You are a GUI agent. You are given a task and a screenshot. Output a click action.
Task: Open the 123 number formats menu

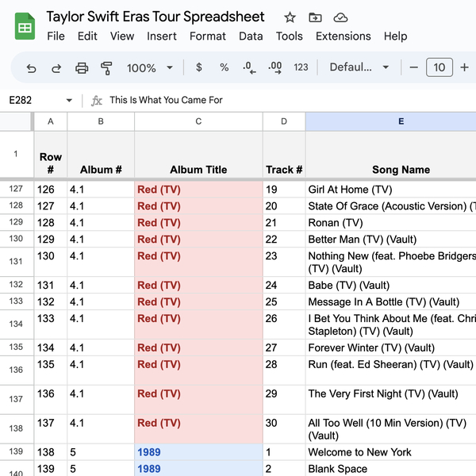[x=301, y=67]
